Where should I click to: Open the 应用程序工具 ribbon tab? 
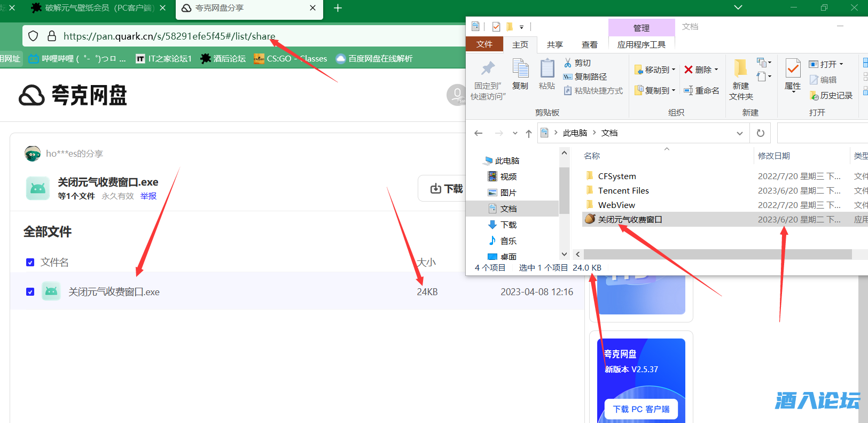tap(642, 44)
